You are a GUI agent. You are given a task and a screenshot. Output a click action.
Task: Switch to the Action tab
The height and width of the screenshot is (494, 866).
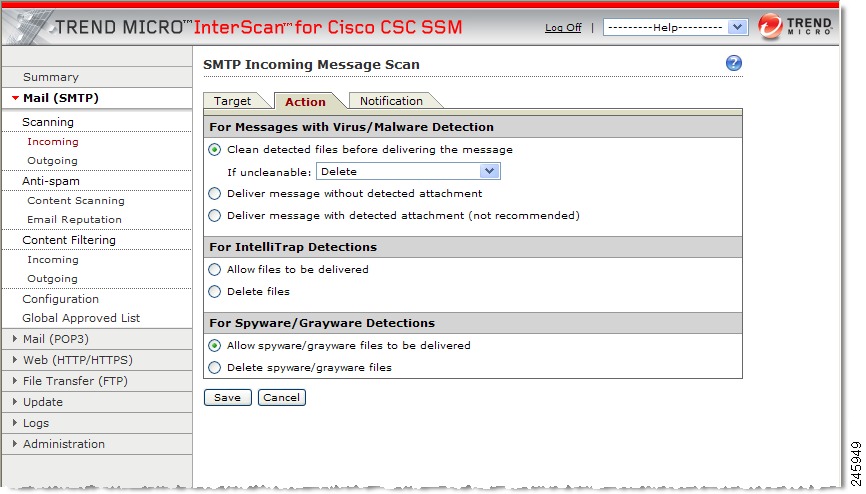coord(306,102)
